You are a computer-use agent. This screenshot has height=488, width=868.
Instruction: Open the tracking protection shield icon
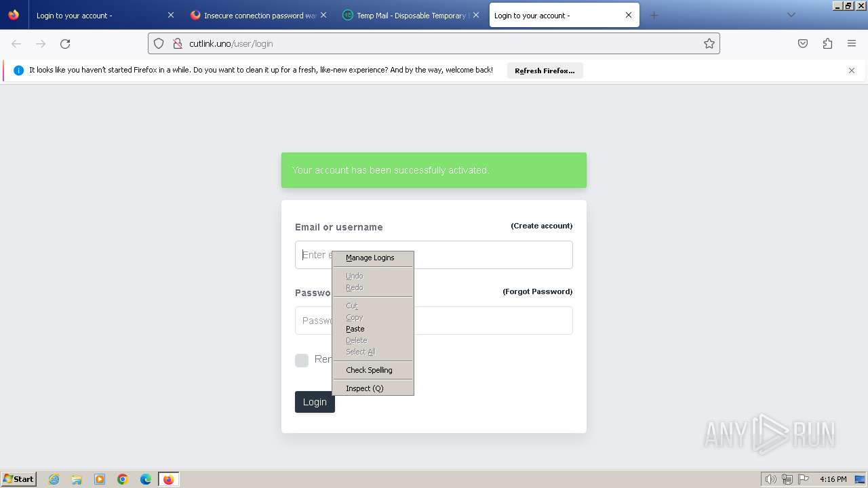[159, 43]
